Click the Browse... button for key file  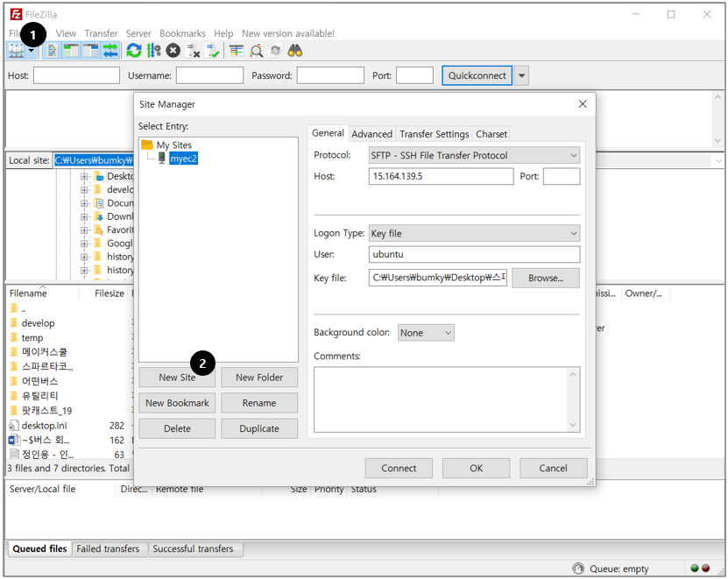point(546,278)
